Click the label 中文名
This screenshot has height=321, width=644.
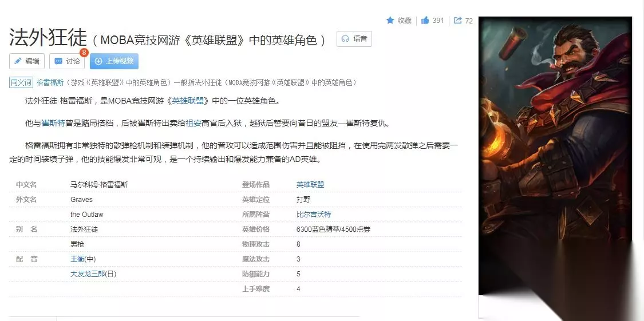26,185
